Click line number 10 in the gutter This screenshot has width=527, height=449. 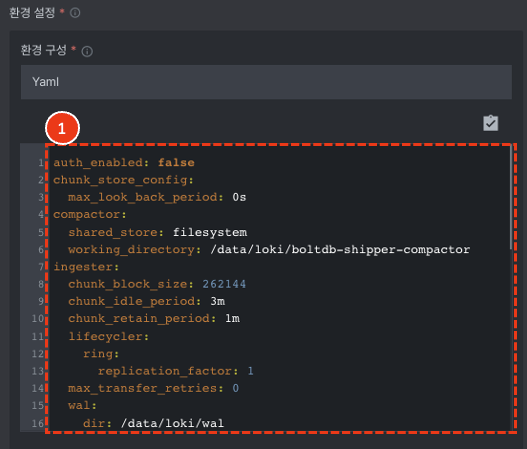[x=38, y=319]
